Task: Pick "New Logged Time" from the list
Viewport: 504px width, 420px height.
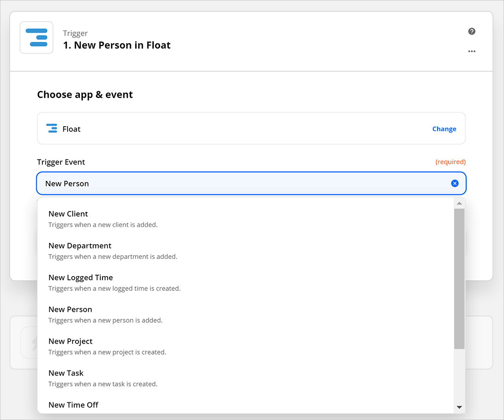Action: click(81, 277)
